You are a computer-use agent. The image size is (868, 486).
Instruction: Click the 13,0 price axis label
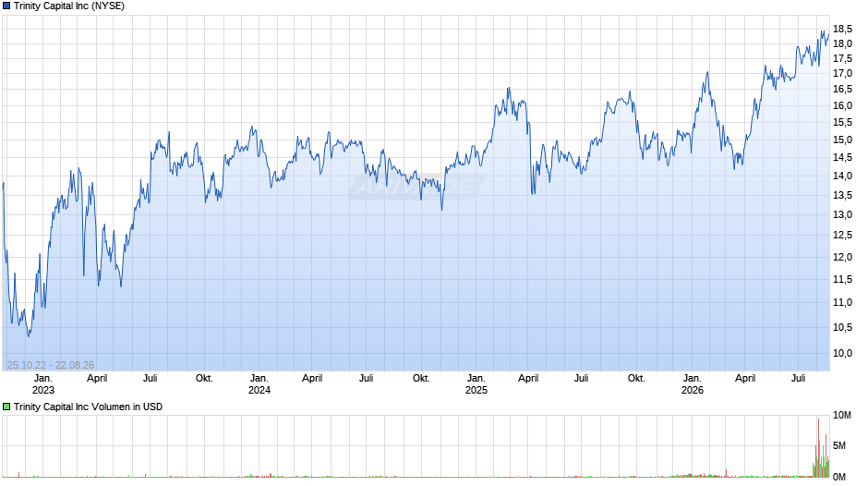click(842, 215)
